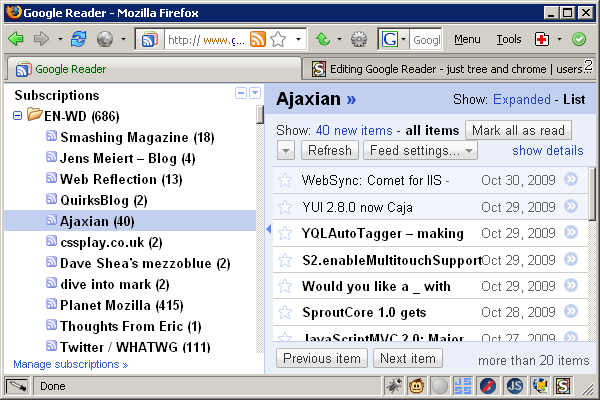
Task: Click show details link
Action: [548, 150]
